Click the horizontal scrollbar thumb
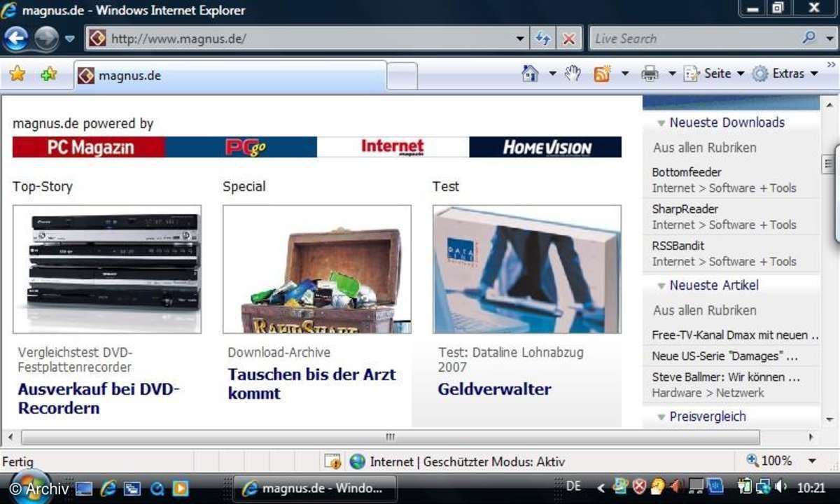The height and width of the screenshot is (504, 840). click(390, 437)
